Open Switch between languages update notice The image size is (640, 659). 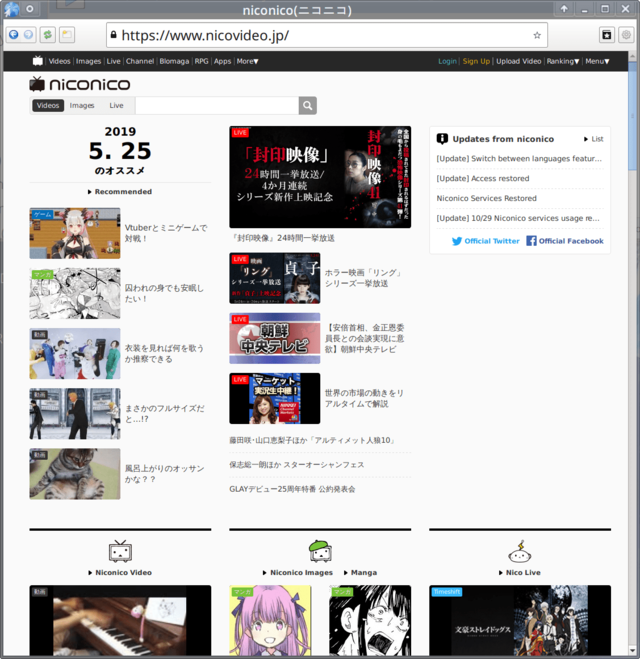519,158
